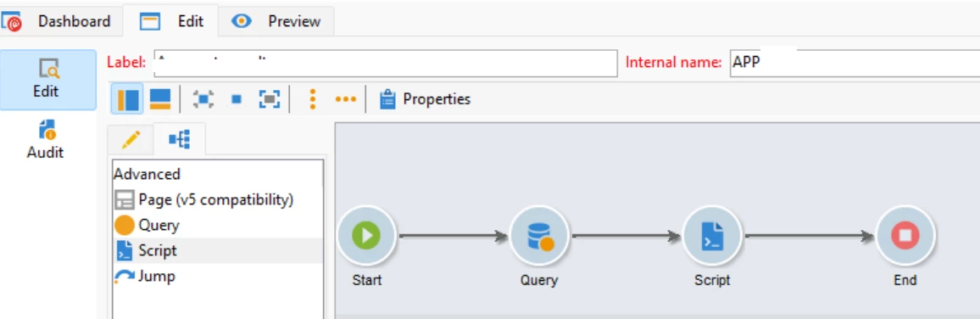Click the zoom-out (shrink) toolbar icon
980x319 pixels.
click(x=203, y=98)
